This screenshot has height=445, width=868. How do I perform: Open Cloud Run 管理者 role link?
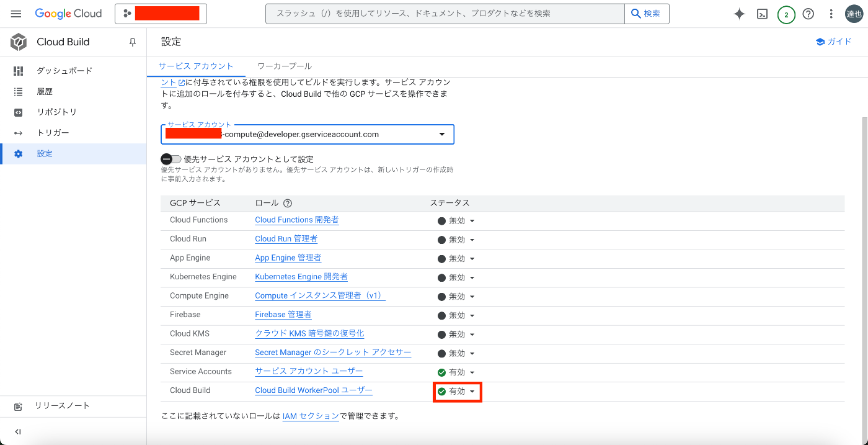pos(286,239)
